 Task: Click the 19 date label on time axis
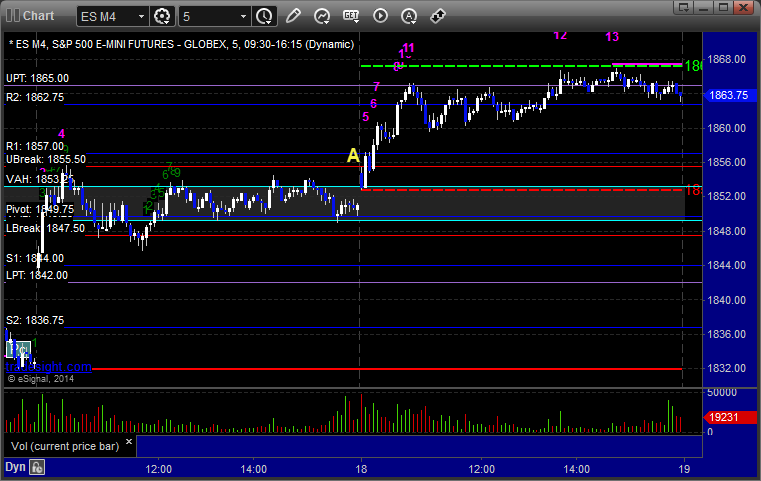(x=684, y=469)
